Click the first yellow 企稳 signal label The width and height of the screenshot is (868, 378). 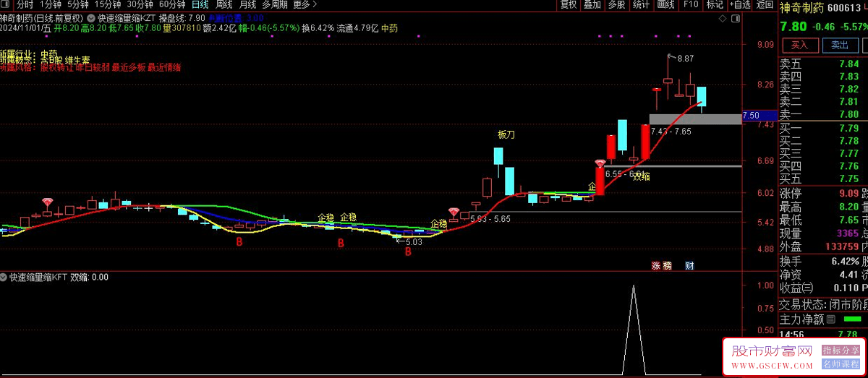pyautogui.click(x=325, y=218)
